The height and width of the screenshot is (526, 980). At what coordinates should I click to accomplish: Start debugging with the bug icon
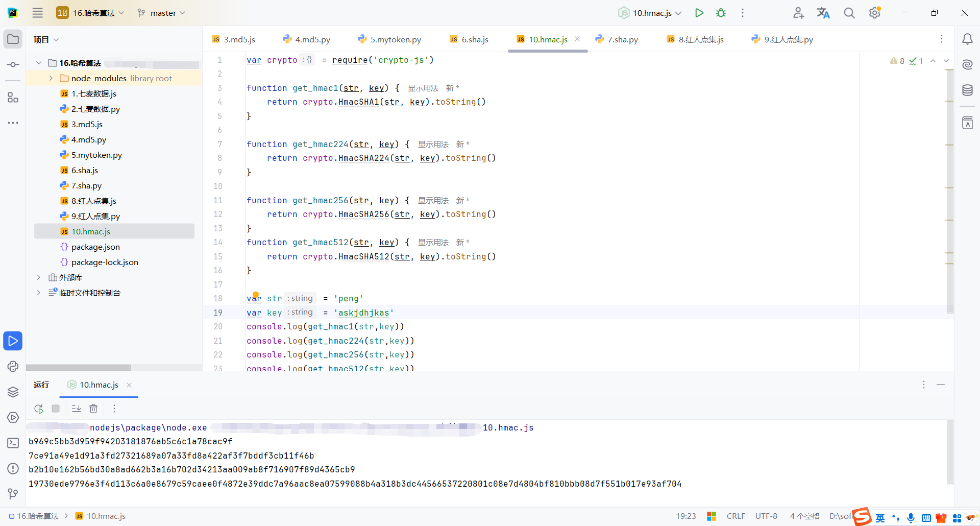721,13
